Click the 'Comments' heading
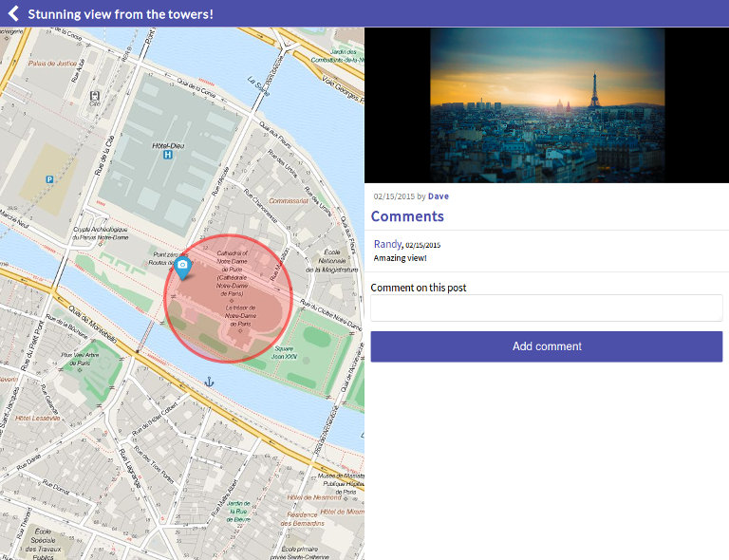Image resolution: width=729 pixels, height=560 pixels. click(407, 216)
